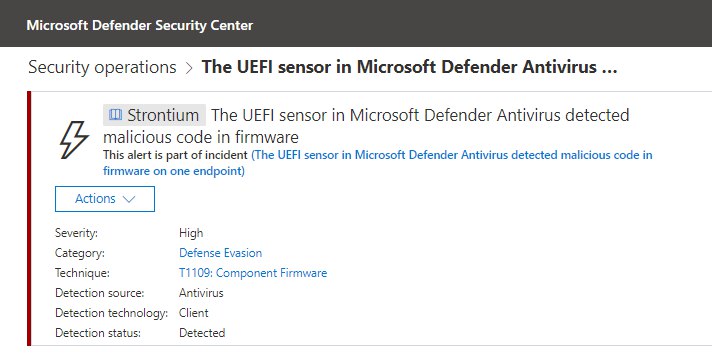Viewport: 712px width, 363px height.
Task: Click the Client detection technology value
Action: [193, 313]
